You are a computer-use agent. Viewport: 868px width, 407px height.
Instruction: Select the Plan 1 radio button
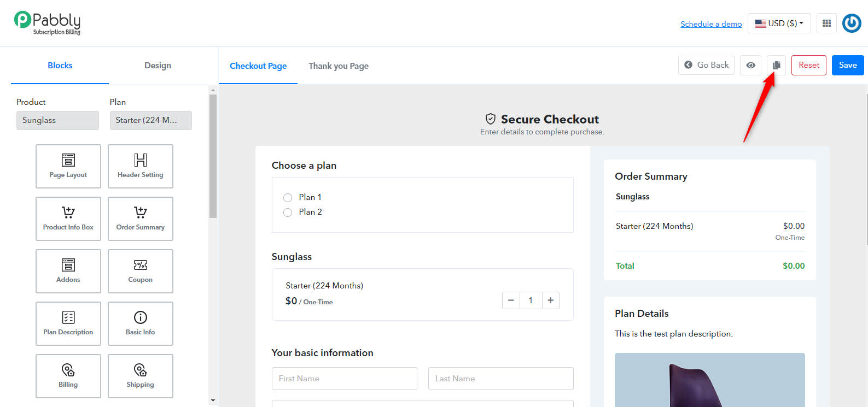(x=288, y=198)
